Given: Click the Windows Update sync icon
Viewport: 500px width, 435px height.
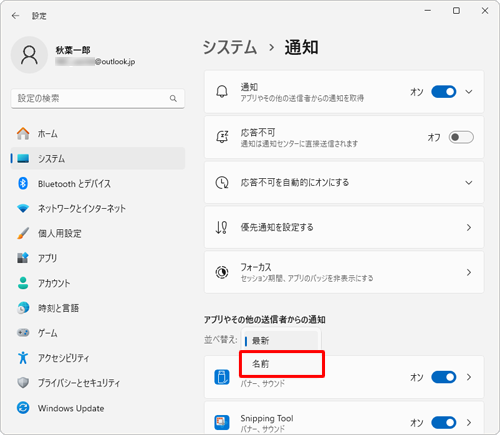Looking at the screenshot, I should point(23,408).
